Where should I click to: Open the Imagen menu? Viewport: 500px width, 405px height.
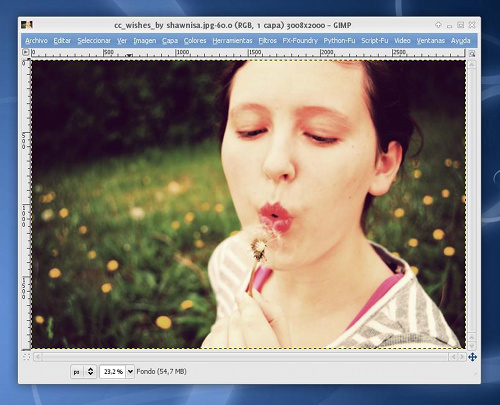point(145,41)
